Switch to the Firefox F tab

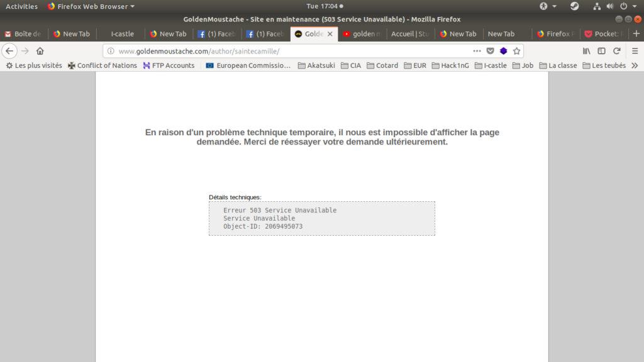(556, 34)
